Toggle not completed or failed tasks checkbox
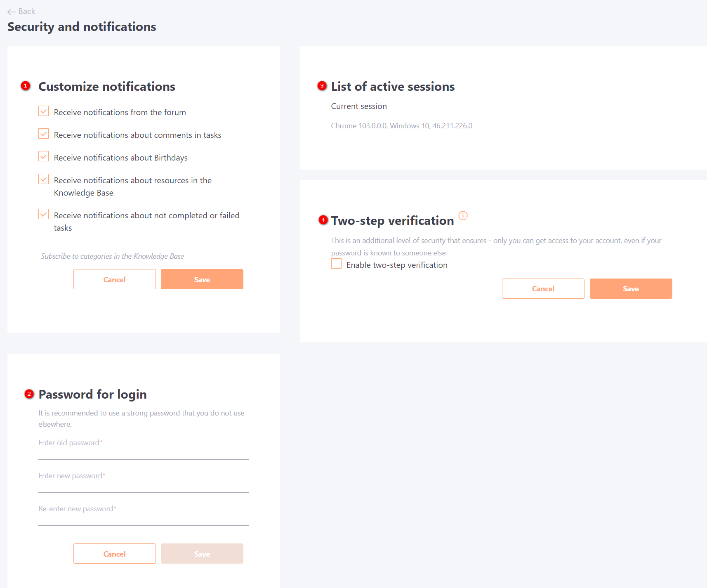 pyautogui.click(x=43, y=214)
